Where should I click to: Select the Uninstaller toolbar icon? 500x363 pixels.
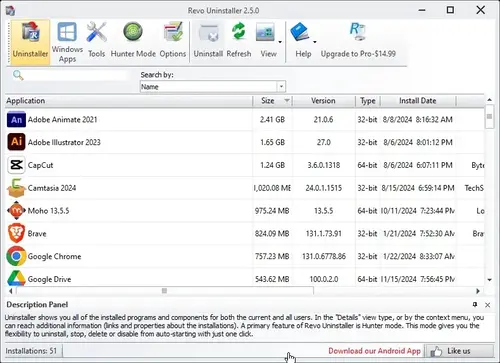[x=30, y=41]
